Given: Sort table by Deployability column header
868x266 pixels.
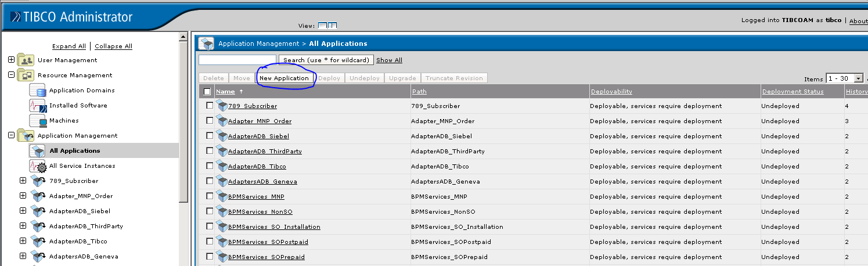Looking at the screenshot, I should coord(611,92).
